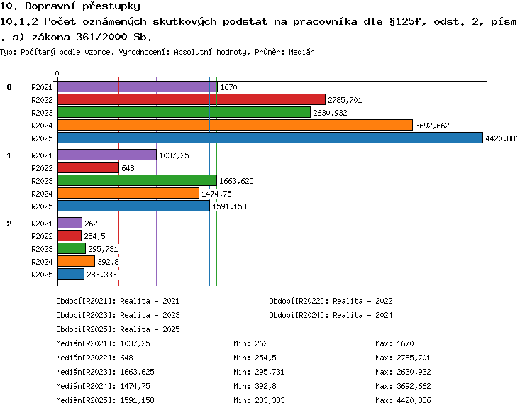
Task: Click the Období[R2022]: Realita - 2022 legend text
Action: [x=331, y=301]
